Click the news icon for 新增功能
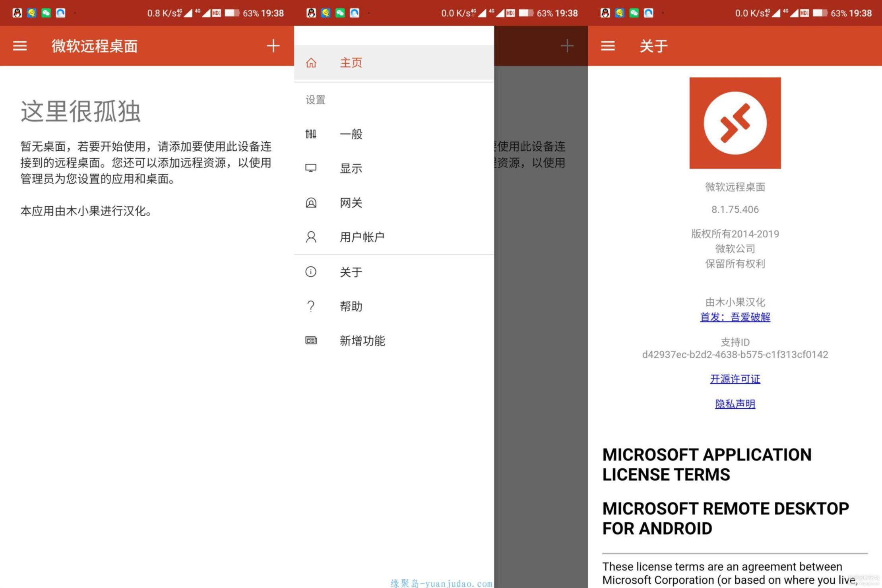 (x=311, y=340)
